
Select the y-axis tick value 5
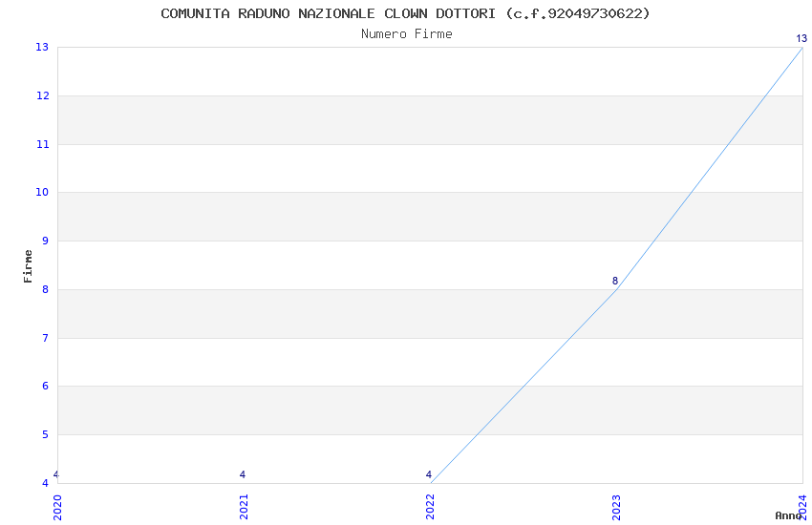coord(45,435)
